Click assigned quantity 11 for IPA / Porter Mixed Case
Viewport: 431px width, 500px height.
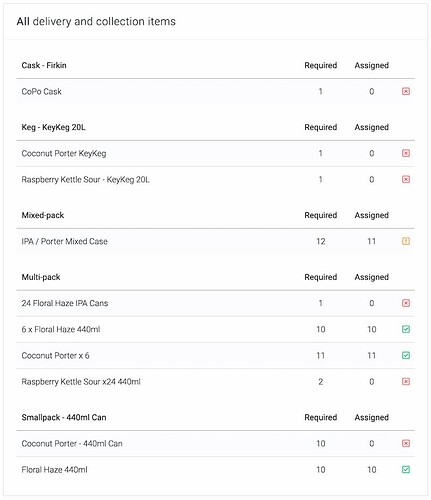coord(371,241)
